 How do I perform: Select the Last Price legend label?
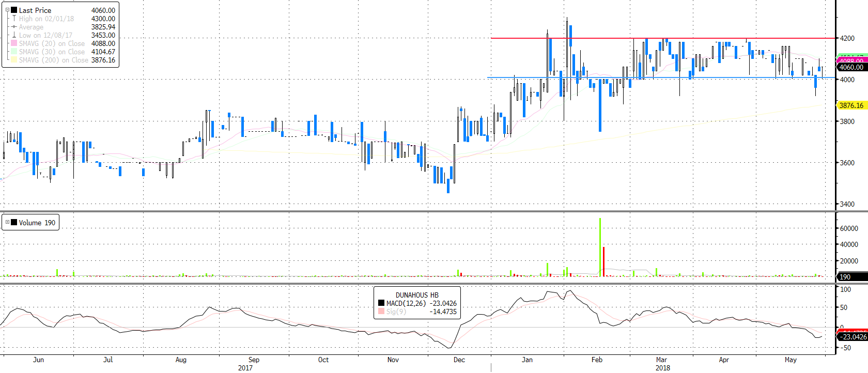coord(35,10)
